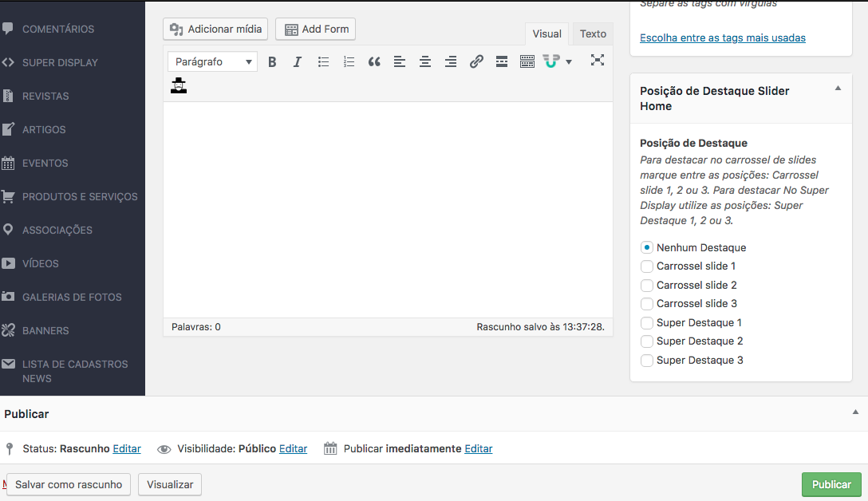This screenshot has height=501, width=868.
Task: Select Carrossel slide 2 option
Action: click(646, 285)
